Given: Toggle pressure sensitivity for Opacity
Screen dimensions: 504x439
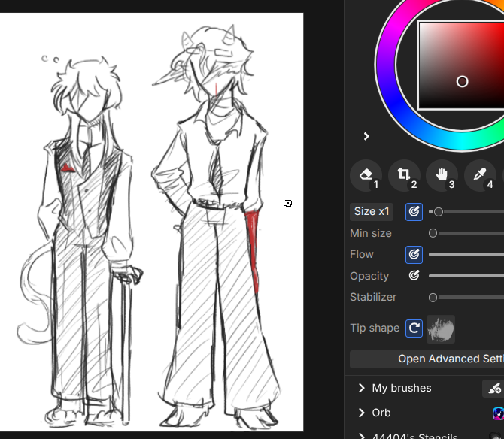Looking at the screenshot, I should coord(414,275).
